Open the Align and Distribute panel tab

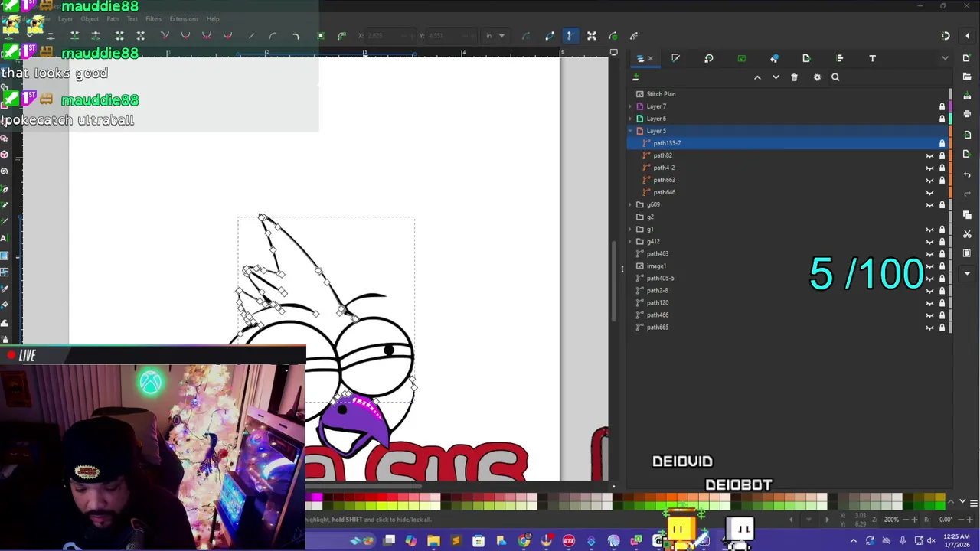[840, 58]
